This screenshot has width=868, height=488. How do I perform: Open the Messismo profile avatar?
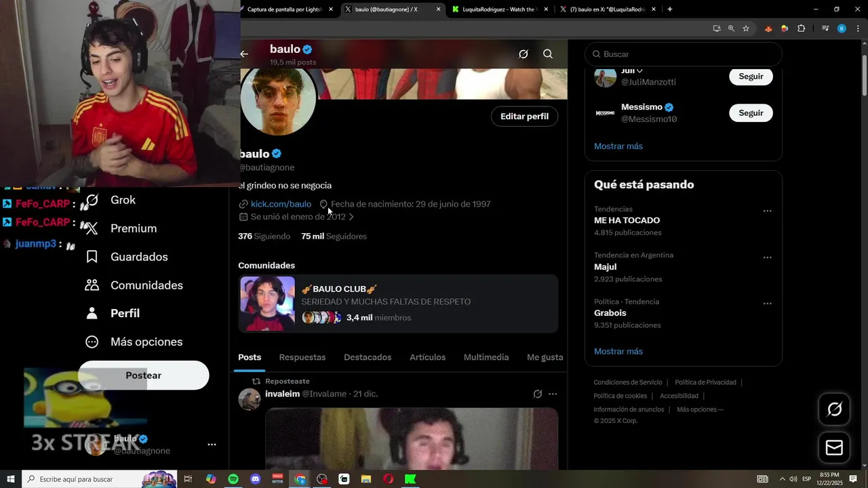point(605,113)
